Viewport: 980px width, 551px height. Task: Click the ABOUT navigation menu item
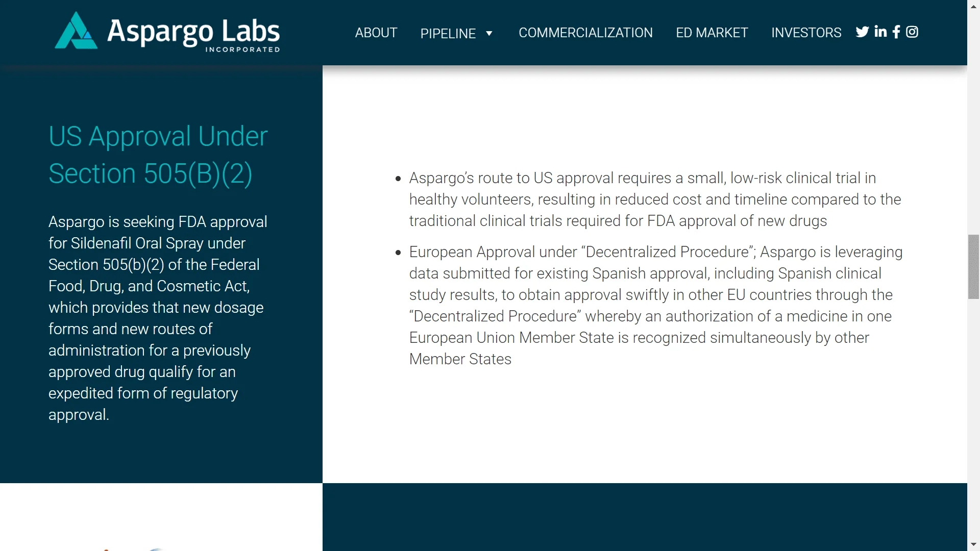pyautogui.click(x=375, y=32)
